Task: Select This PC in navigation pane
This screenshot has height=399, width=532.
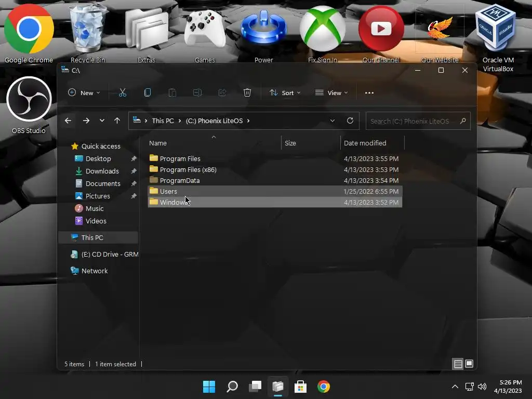Action: 98,237
